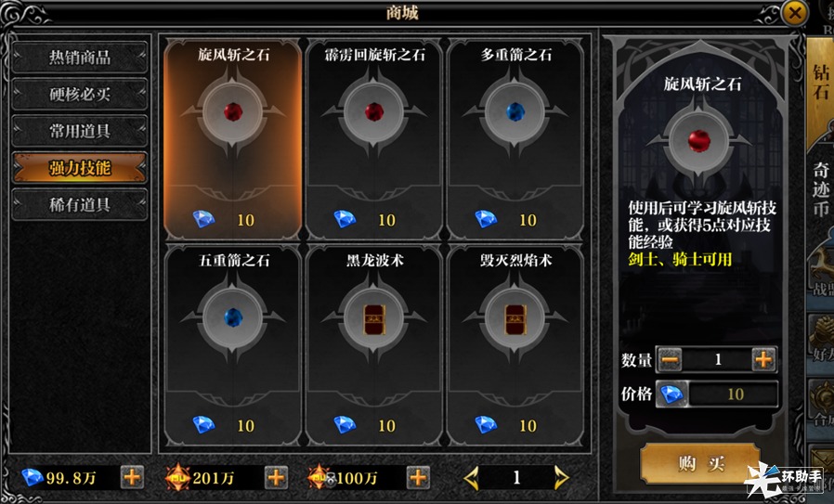This screenshot has width=834, height=504.
Task: Select the 黑龙波术 skill book
Action: 374,345
